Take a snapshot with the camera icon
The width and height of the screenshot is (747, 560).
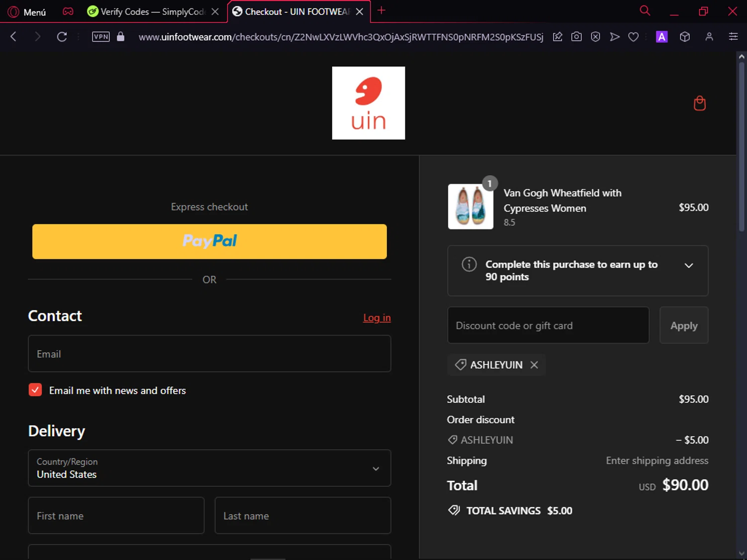(577, 36)
